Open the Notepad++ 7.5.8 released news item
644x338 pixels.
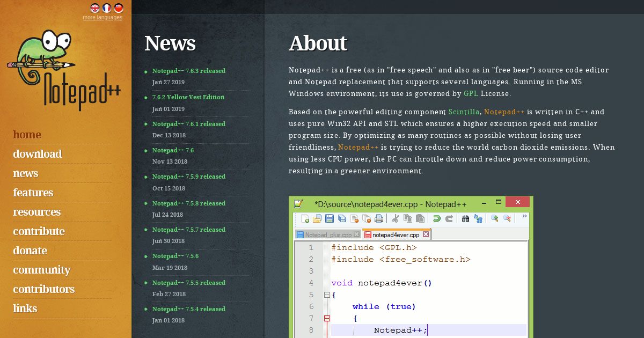click(x=189, y=203)
